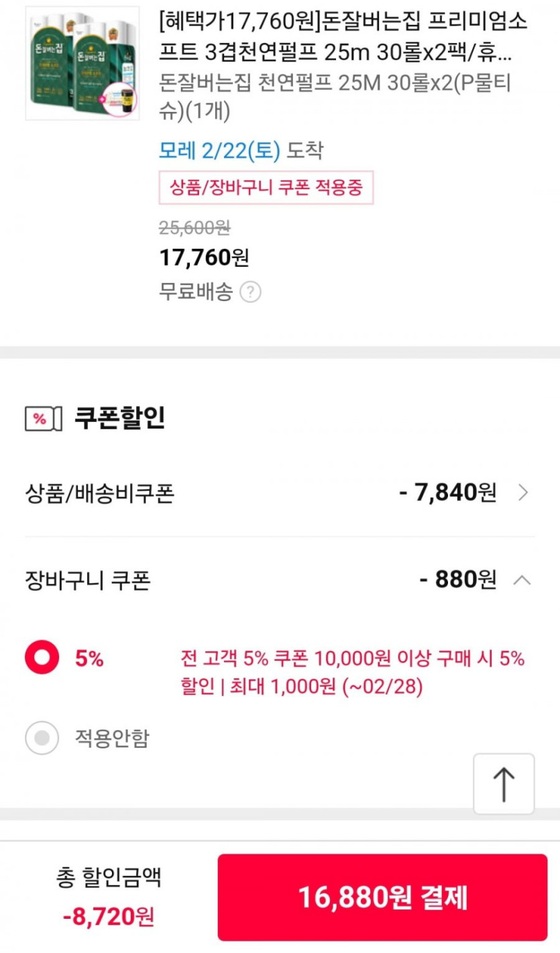Tap the 총 할인금액 -8,720원 summary
This screenshot has width=560, height=953.
pos(109,896)
